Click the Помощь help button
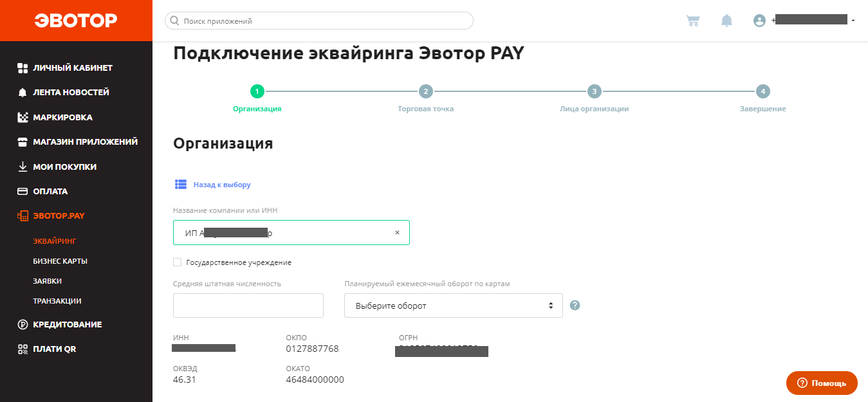 (822, 383)
